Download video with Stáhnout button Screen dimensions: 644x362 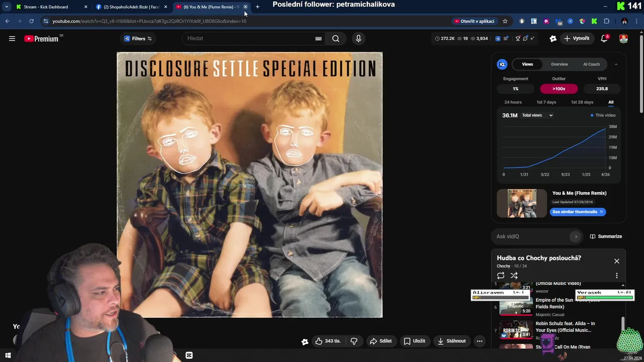pos(451,341)
